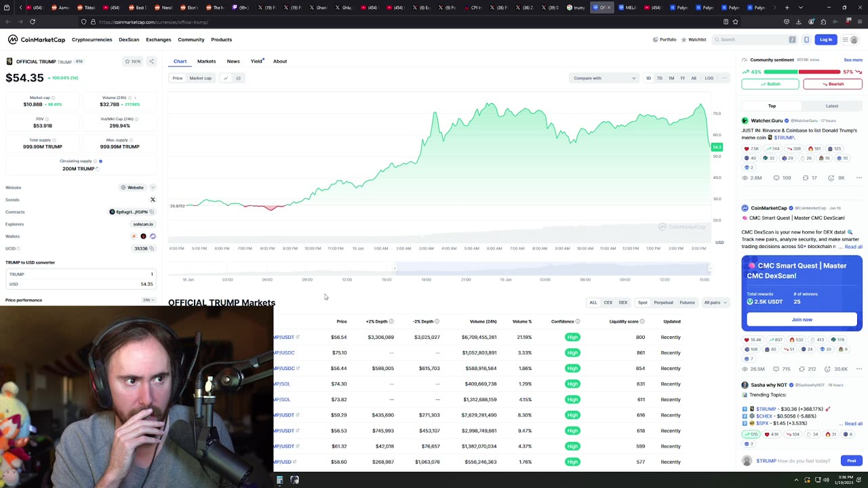The image size is (868, 488).
Task: Toggle LOG scale on chart
Action: coord(709,78)
